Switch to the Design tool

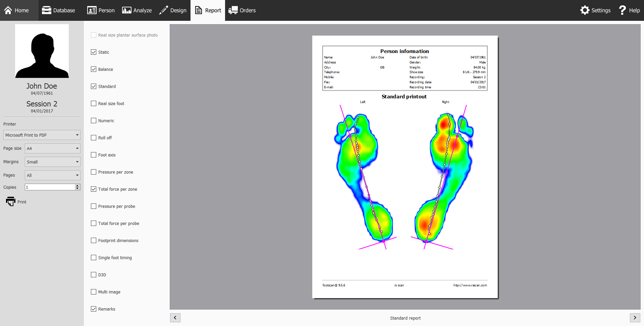click(x=173, y=10)
